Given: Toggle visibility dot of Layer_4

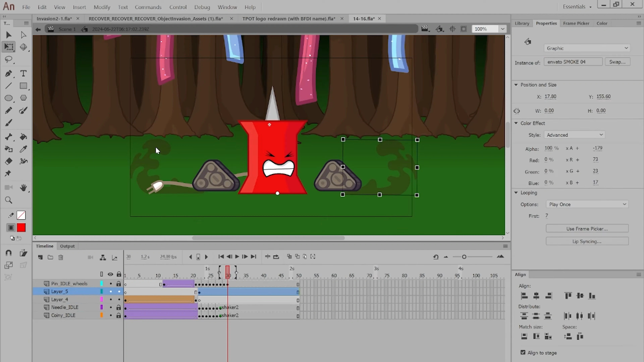Looking at the screenshot, I should coord(111,299).
